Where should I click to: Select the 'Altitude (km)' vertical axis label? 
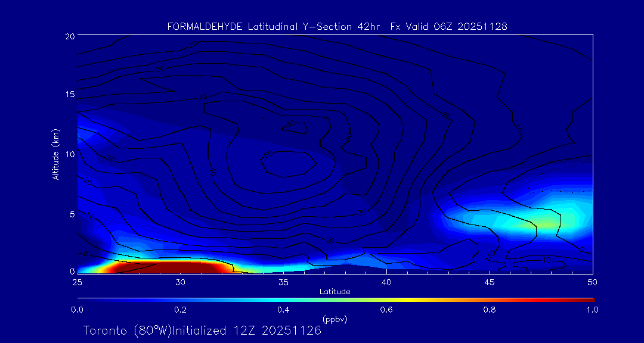56,155
